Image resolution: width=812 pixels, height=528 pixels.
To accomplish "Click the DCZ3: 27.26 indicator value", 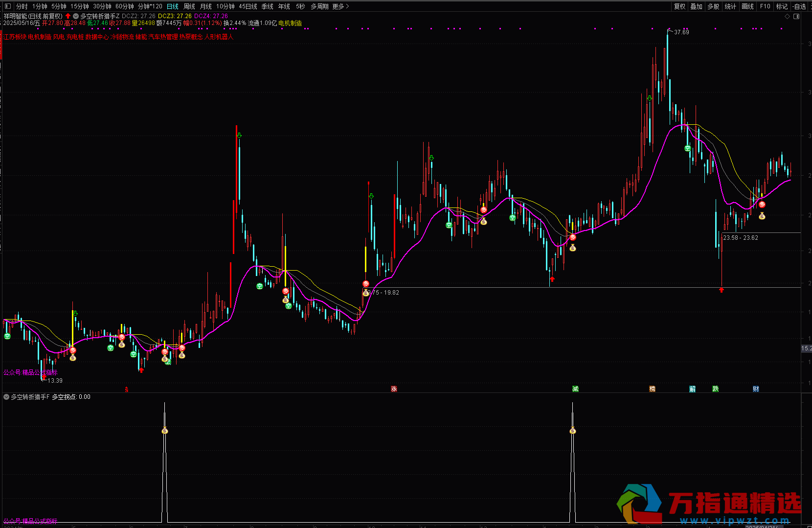I will tap(175, 16).
